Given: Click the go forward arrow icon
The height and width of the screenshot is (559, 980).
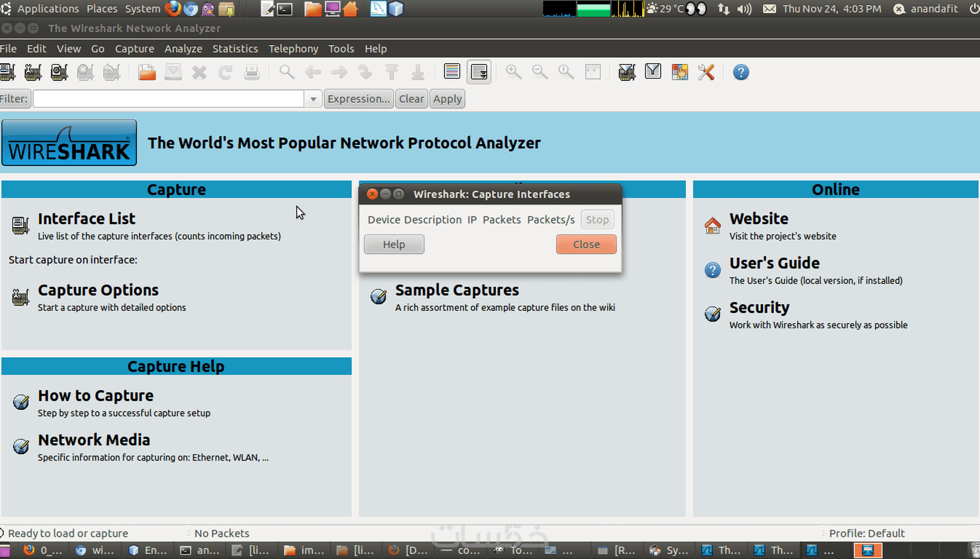Looking at the screenshot, I should (339, 72).
